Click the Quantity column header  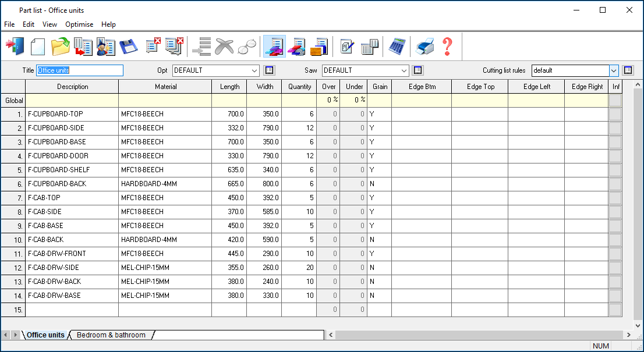[x=299, y=87]
